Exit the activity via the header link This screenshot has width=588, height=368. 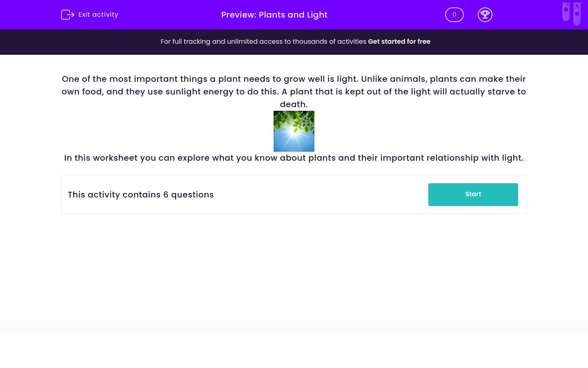pyautogui.click(x=98, y=15)
